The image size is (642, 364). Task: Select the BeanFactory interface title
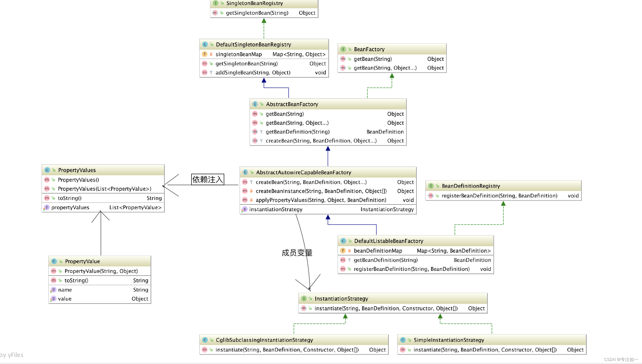369,49
